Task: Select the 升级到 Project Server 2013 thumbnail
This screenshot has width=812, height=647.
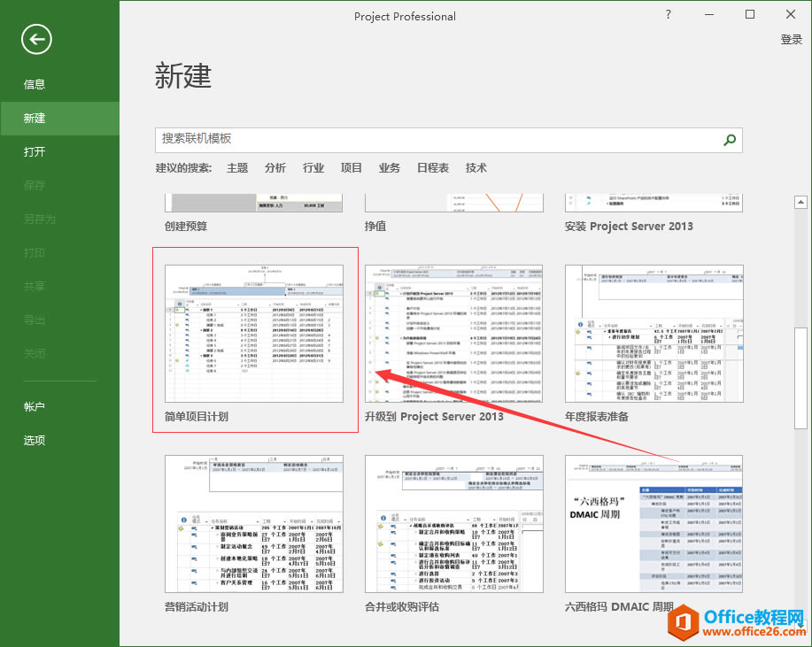Action: 453,334
